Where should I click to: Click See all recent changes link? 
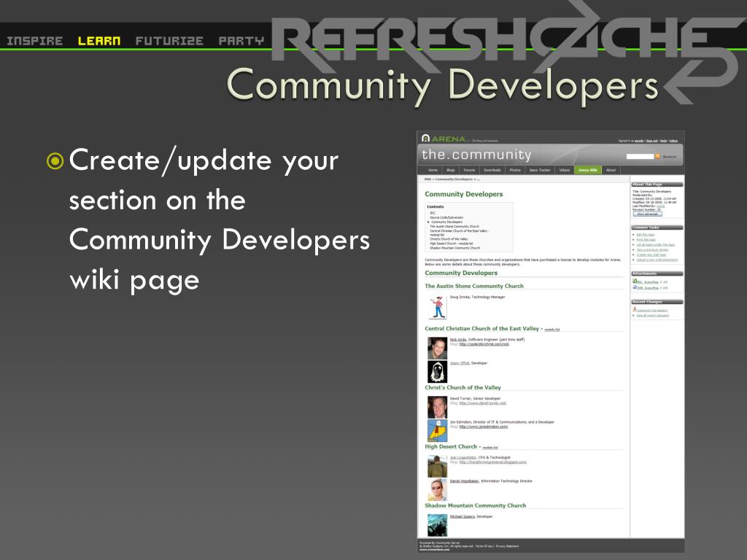pyautogui.click(x=653, y=315)
